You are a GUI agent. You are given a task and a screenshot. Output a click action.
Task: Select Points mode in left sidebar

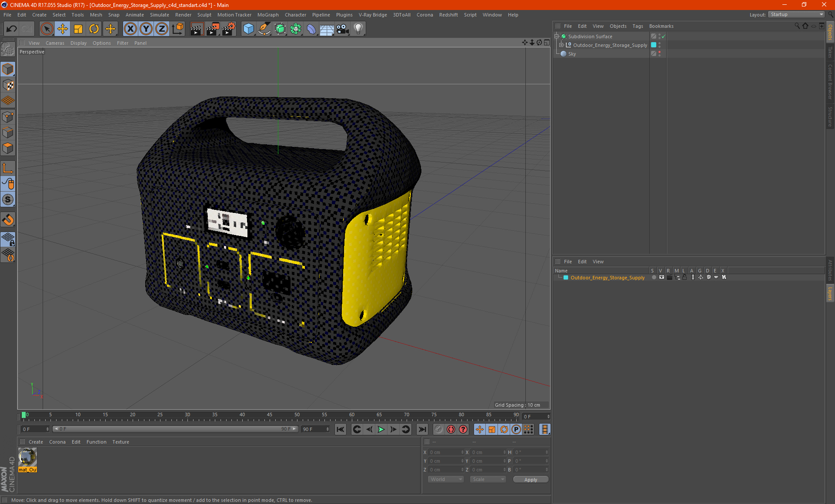[8, 117]
